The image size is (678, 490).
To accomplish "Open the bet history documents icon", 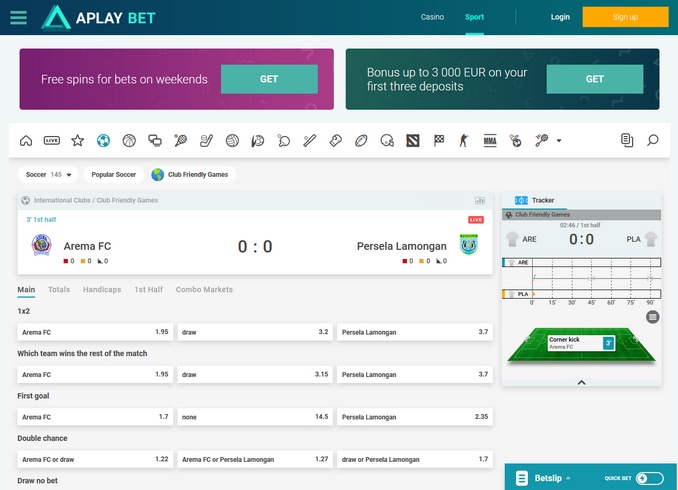I will click(x=627, y=140).
